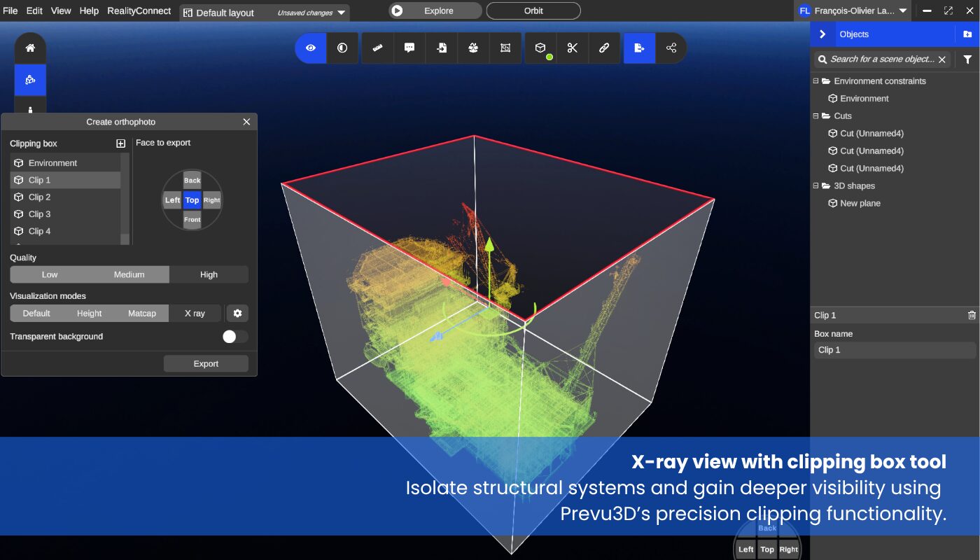
Task: Click the filter icon beside scene search
Action: [x=967, y=59]
